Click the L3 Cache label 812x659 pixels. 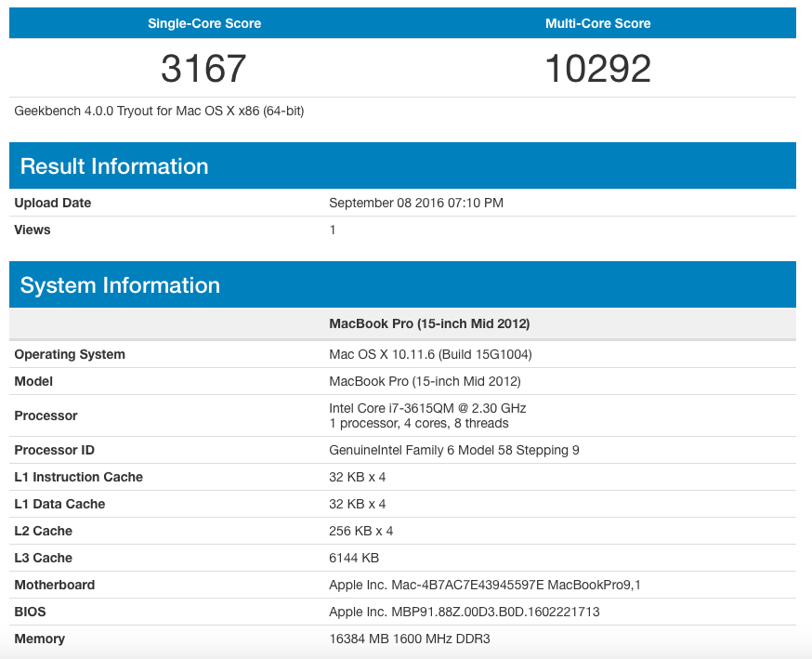pyautogui.click(x=44, y=558)
